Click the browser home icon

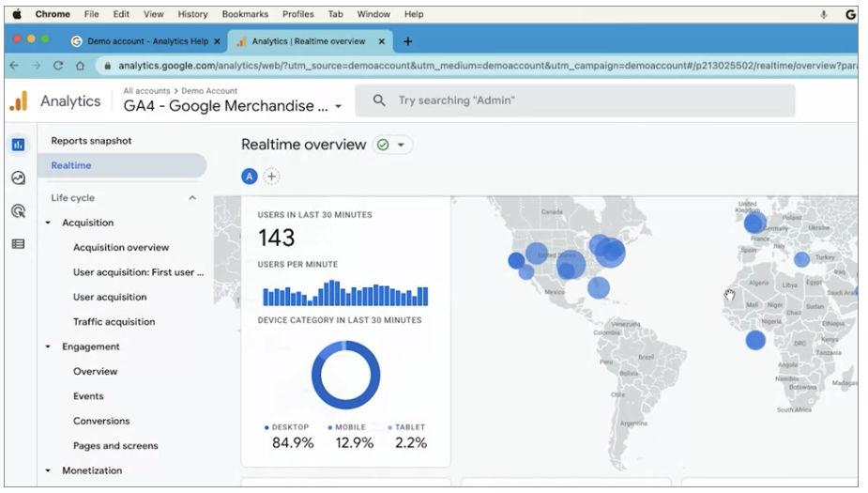pyautogui.click(x=81, y=66)
